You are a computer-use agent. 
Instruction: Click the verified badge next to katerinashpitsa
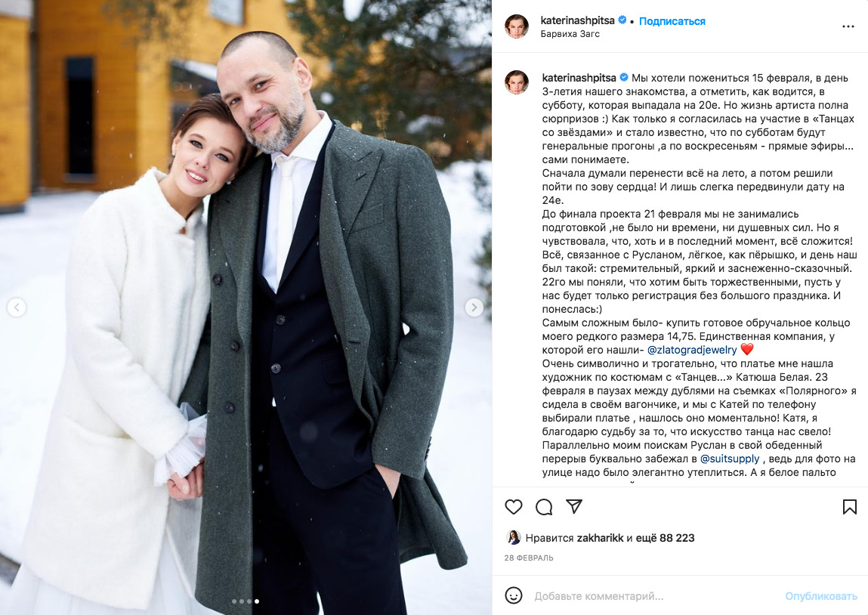click(622, 20)
